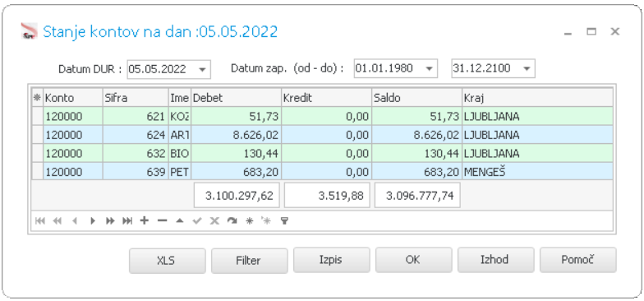The height and width of the screenshot is (301, 644).
Task: Click the grid corner asterisk column chooser
Action: [x=38, y=98]
